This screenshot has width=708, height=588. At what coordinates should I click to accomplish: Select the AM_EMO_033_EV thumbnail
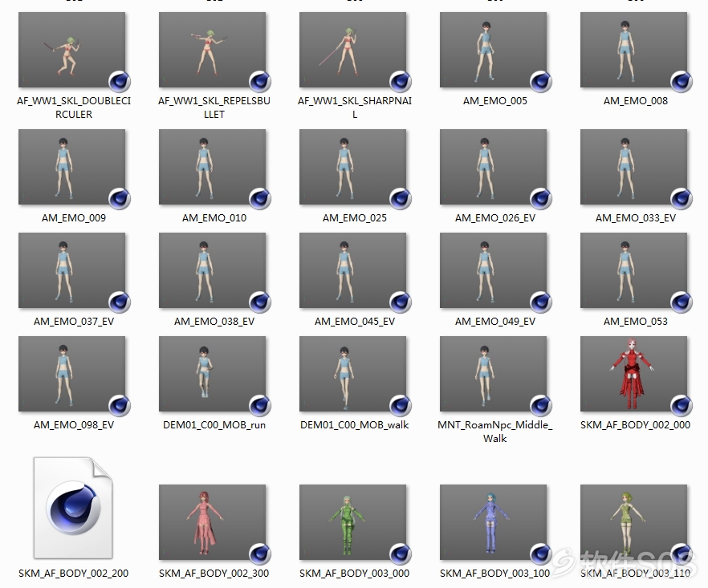pyautogui.click(x=633, y=167)
